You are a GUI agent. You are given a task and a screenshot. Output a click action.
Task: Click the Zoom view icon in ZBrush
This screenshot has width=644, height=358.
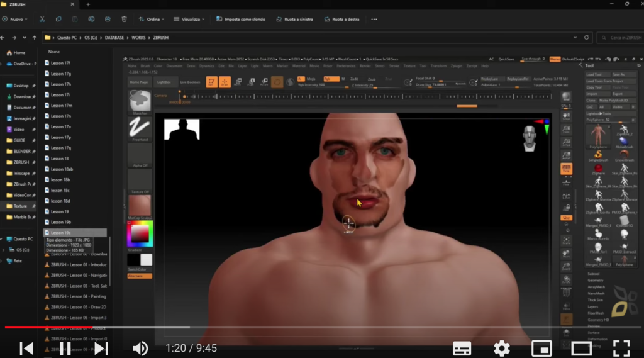[x=566, y=130]
